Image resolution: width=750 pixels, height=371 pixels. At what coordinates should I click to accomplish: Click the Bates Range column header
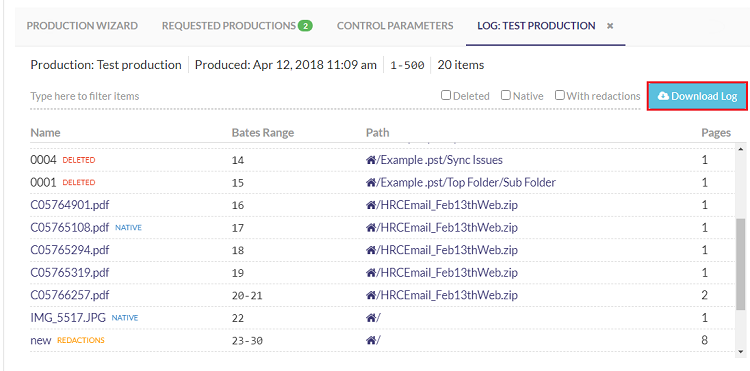(x=263, y=132)
